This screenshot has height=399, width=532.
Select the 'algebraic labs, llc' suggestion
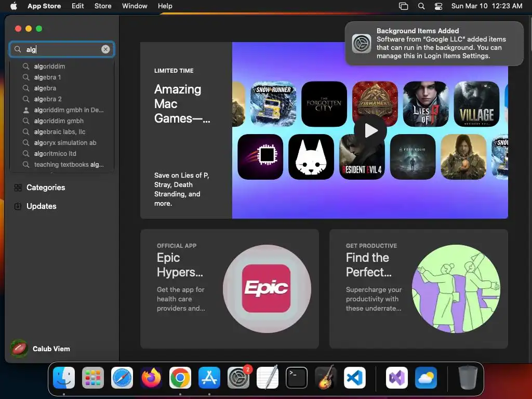pos(62,131)
